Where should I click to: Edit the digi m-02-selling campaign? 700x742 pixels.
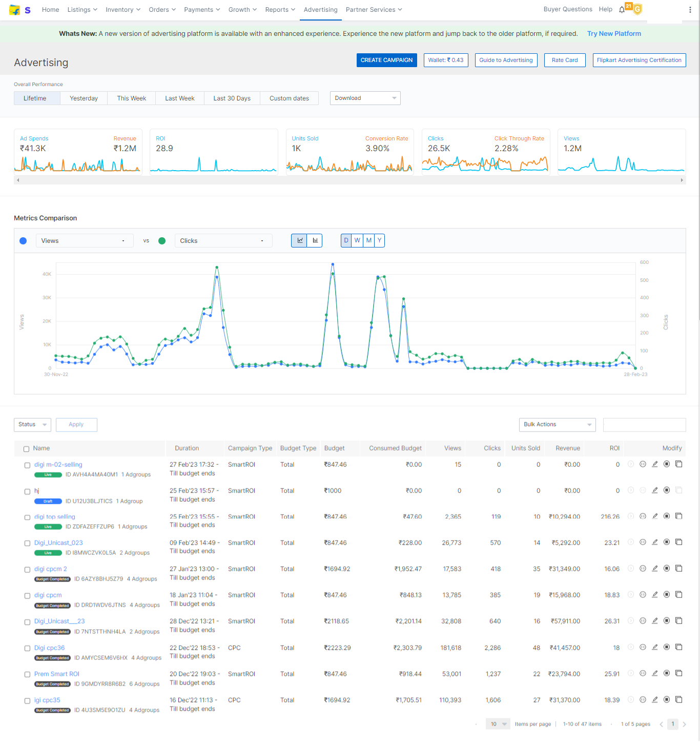click(x=654, y=464)
